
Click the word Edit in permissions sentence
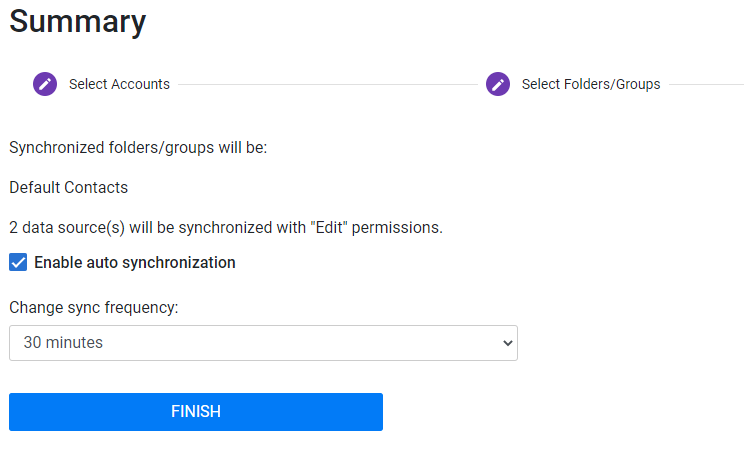tap(329, 227)
